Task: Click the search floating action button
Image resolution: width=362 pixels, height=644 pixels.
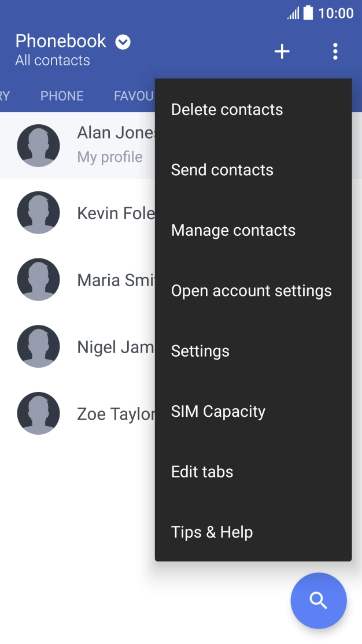Action: click(x=319, y=601)
